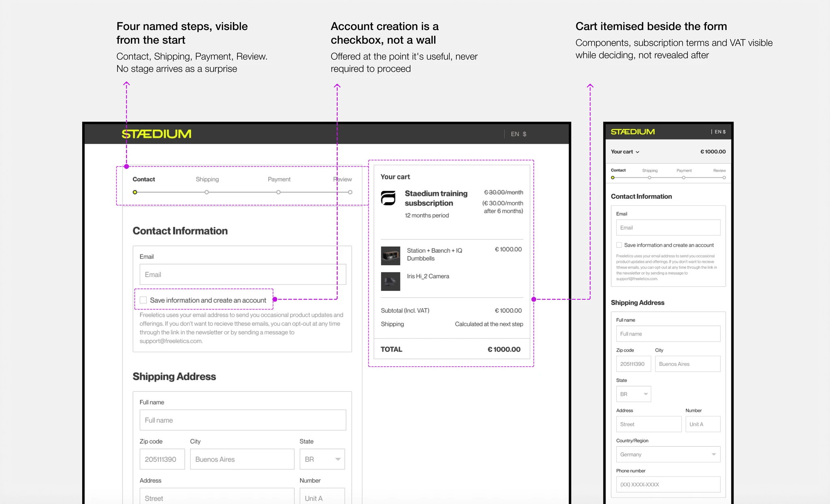The height and width of the screenshot is (504, 830).
Task: Click the mobile Phone number field
Action: click(668, 485)
